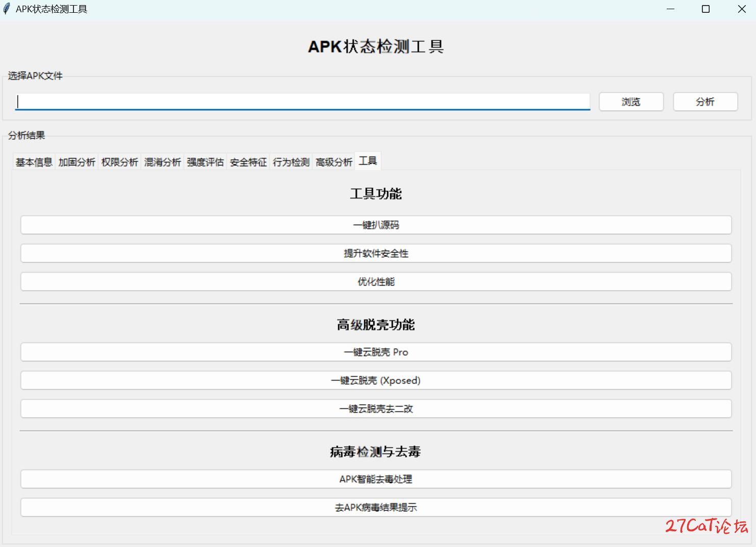Go to the 混淆分析 tab
The height and width of the screenshot is (547, 756).
coord(162,162)
